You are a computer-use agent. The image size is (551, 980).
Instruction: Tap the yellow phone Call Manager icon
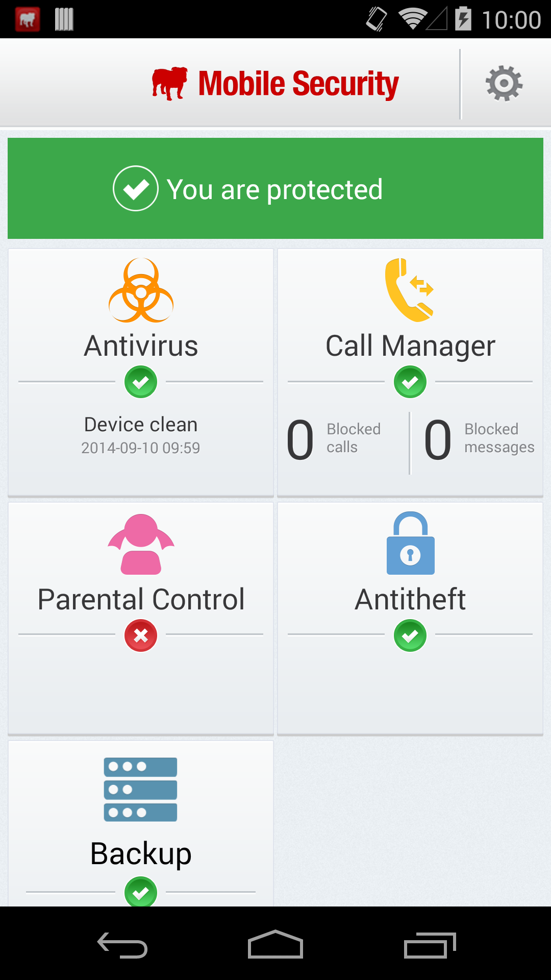410,290
